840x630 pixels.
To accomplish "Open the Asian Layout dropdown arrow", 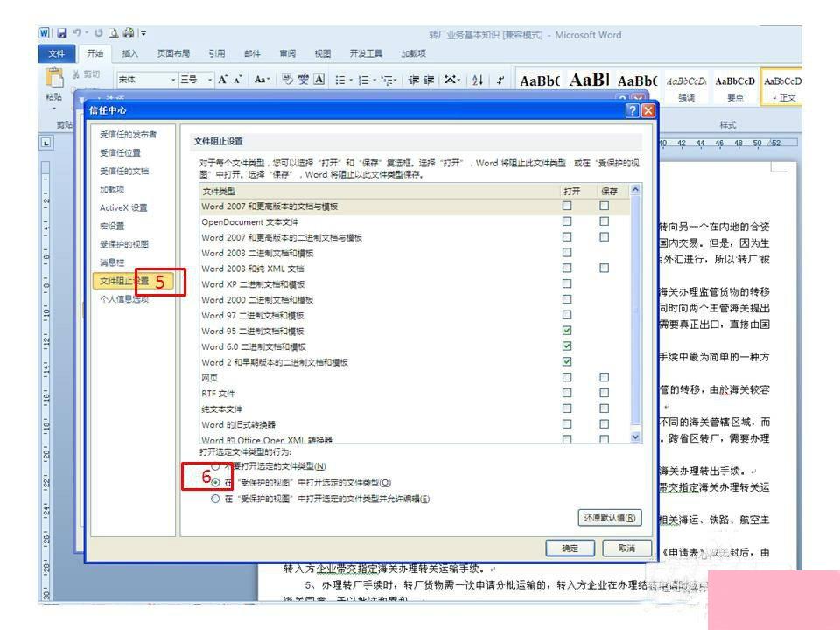I will pyautogui.click(x=459, y=80).
